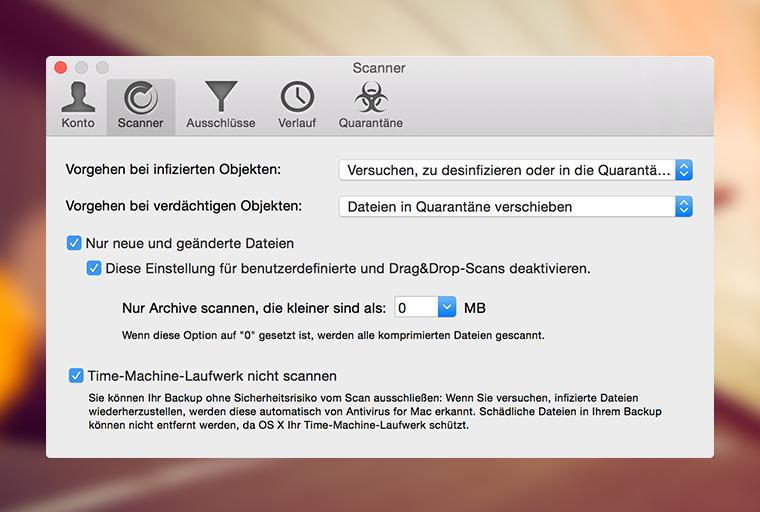Viewport: 760px width, 512px height.
Task: Toggle Drag&Drop-Scans deaktivieren checkbox
Action: [94, 268]
